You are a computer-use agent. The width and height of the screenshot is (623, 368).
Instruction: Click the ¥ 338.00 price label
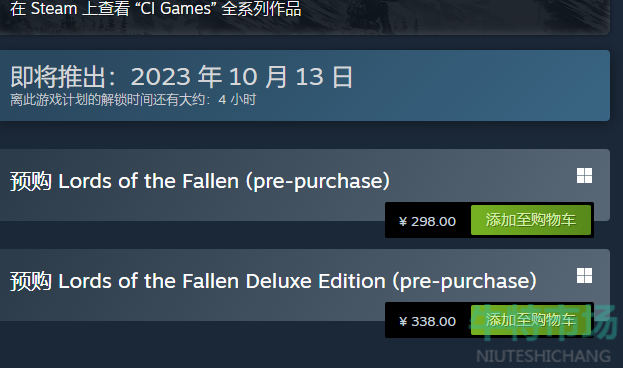pos(428,322)
